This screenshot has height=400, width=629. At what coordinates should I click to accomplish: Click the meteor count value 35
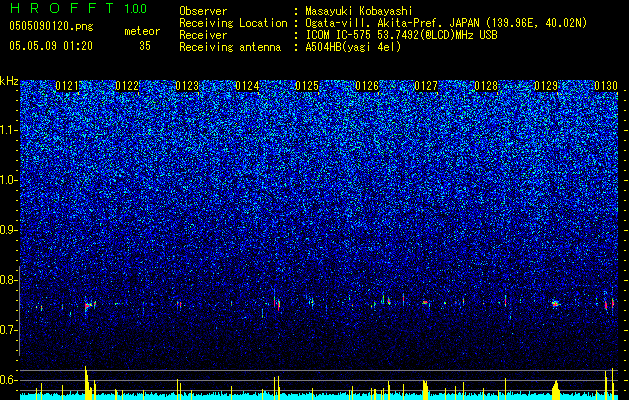145,46
